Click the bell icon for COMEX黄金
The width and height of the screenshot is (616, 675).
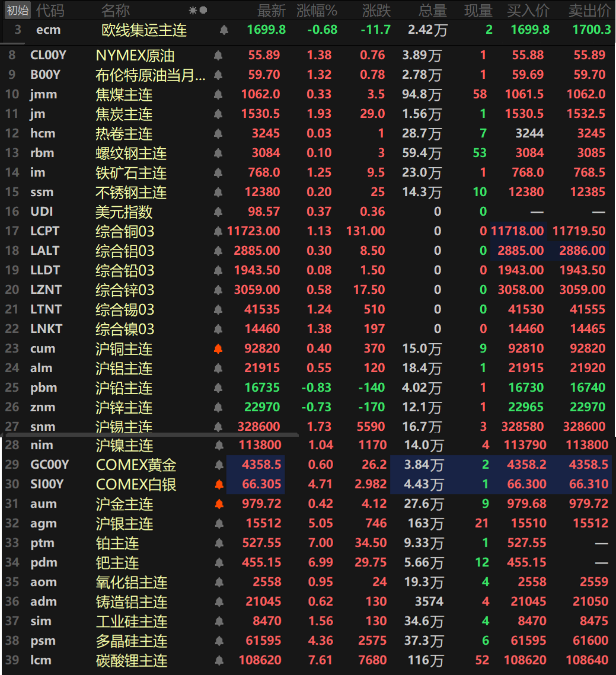click(x=219, y=465)
